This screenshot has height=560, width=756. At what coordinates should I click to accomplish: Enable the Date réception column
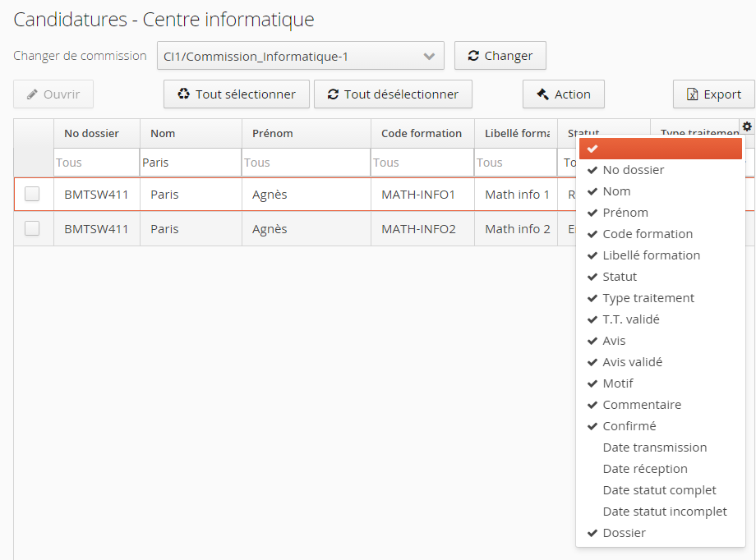click(x=644, y=469)
